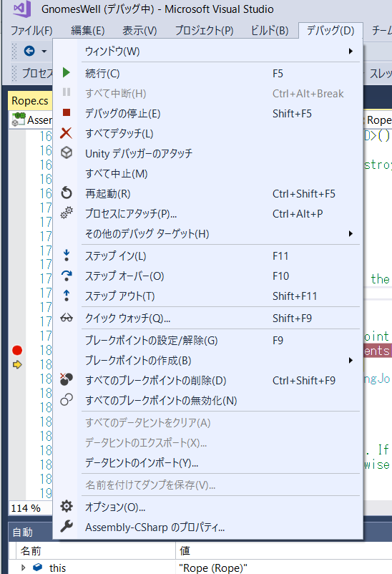
Task: Click the Unity debugger cube icon
Action: pyautogui.click(x=67, y=152)
